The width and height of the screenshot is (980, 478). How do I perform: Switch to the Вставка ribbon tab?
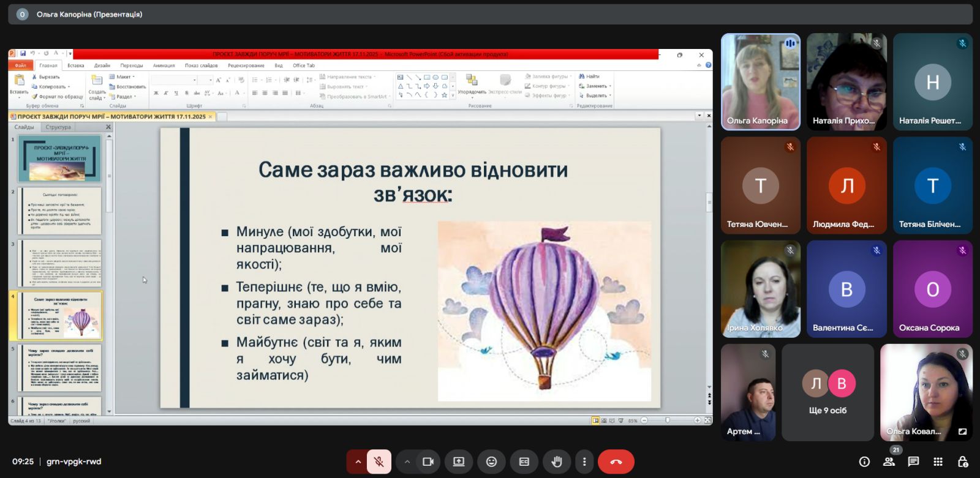[76, 65]
